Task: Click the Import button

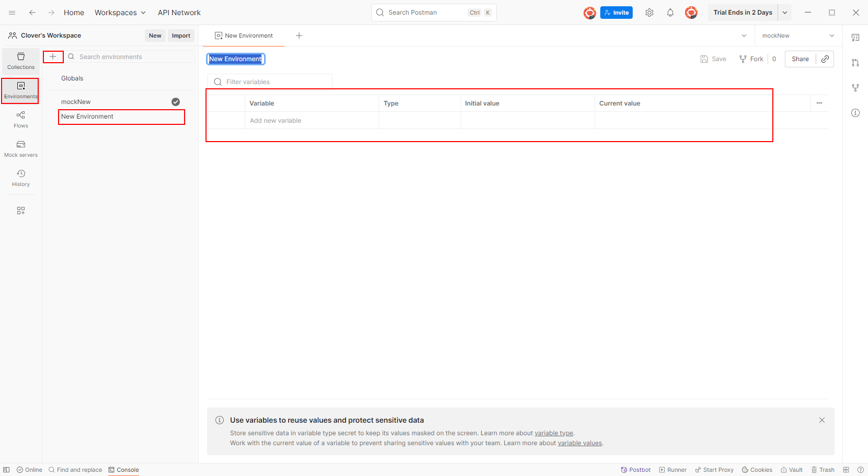Action: pos(181,36)
